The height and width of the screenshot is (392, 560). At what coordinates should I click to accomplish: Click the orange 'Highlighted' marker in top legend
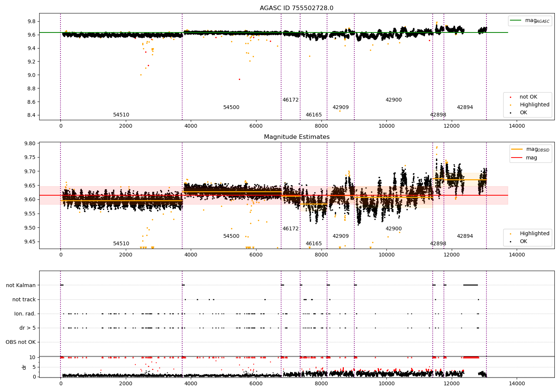pos(510,105)
